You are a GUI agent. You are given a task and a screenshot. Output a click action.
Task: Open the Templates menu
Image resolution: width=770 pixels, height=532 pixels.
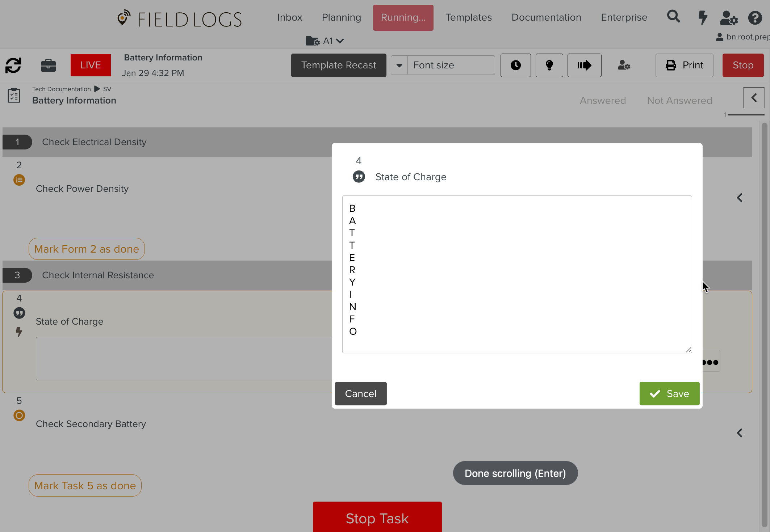(468, 17)
